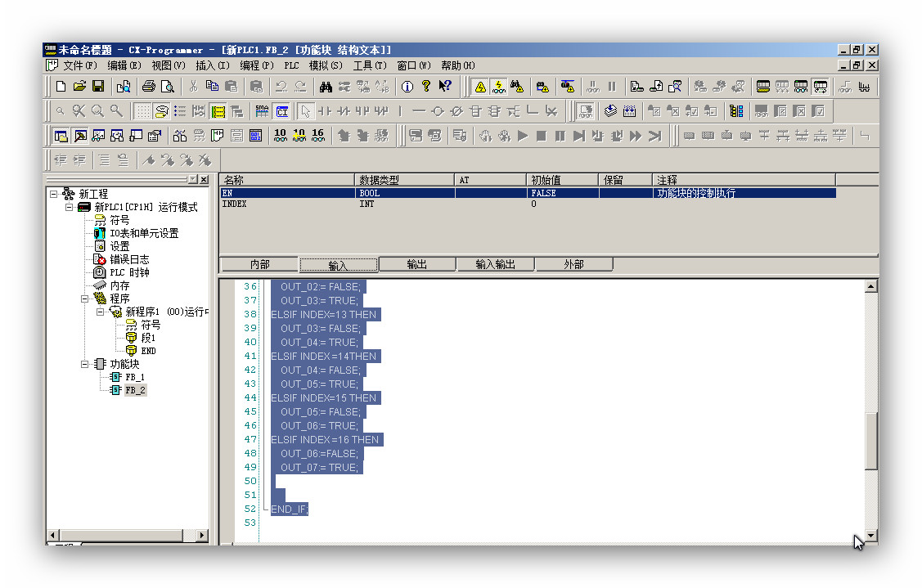The height and width of the screenshot is (588, 922).
Task: Click the IO表和单元设置 icon in project tree
Action: tap(100, 233)
